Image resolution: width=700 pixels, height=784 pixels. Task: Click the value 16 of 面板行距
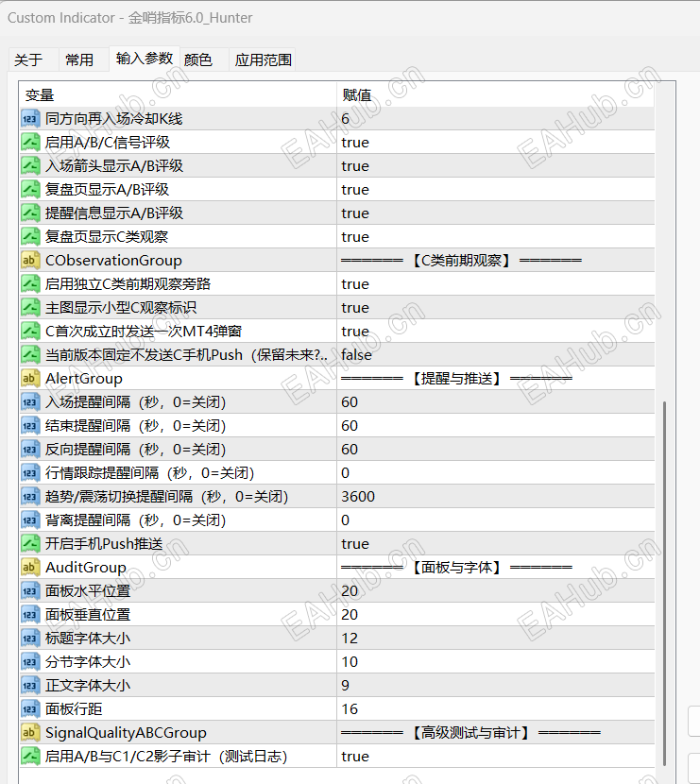[350, 709]
